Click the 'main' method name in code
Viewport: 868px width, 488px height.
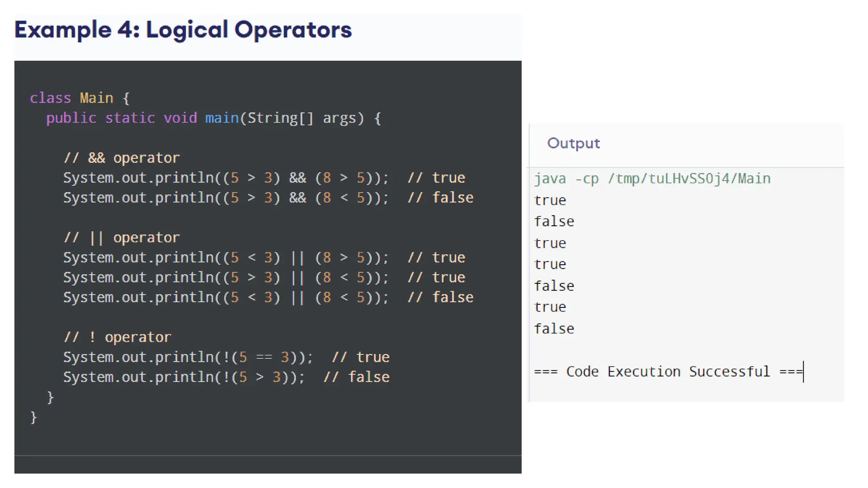click(222, 118)
